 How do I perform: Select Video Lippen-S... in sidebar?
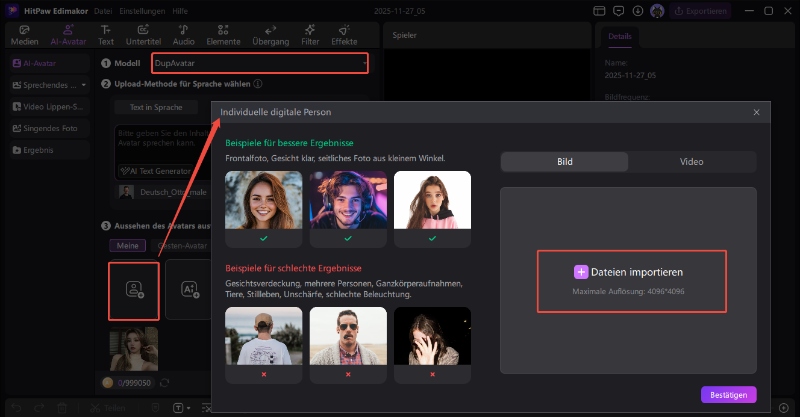50,107
